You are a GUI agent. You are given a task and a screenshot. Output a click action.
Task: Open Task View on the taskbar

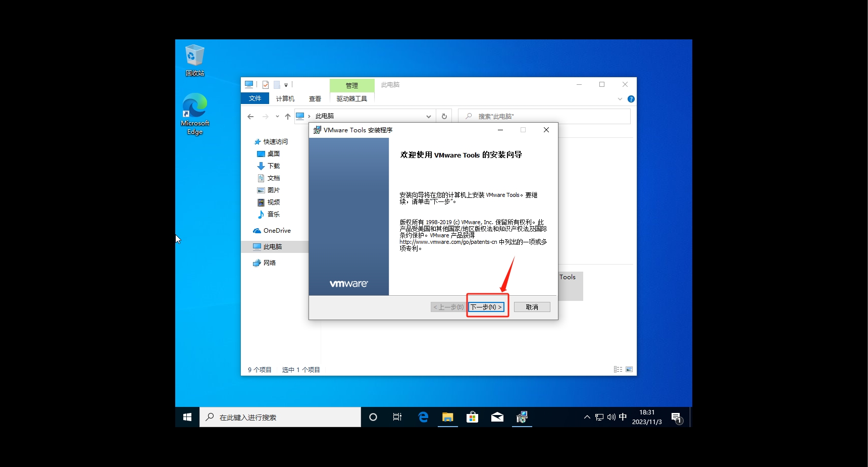coord(397,417)
